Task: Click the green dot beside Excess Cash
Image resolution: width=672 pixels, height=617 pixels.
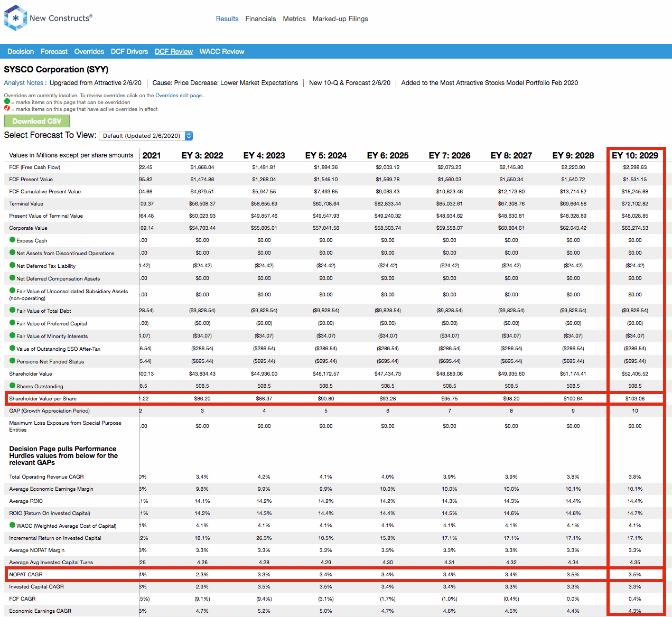Action: pyautogui.click(x=13, y=240)
